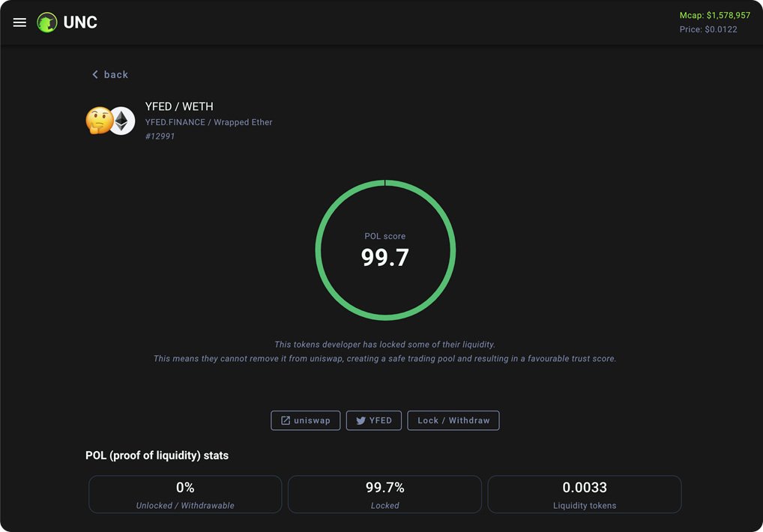The width and height of the screenshot is (763, 532).
Task: Click the UNC brand name text
Action: [x=80, y=22]
